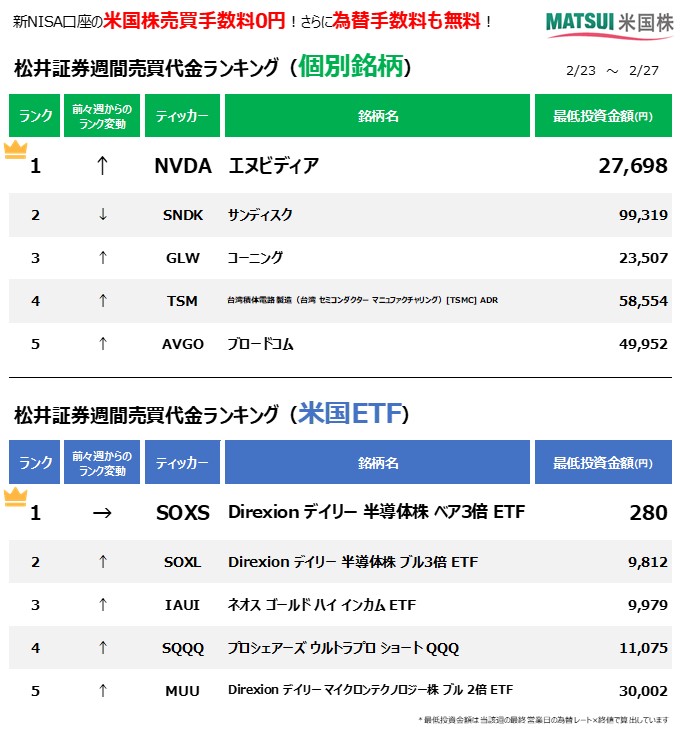Viewport: 681px width, 734px height.
Task: Select the TSM ticker
Action: 183,301
